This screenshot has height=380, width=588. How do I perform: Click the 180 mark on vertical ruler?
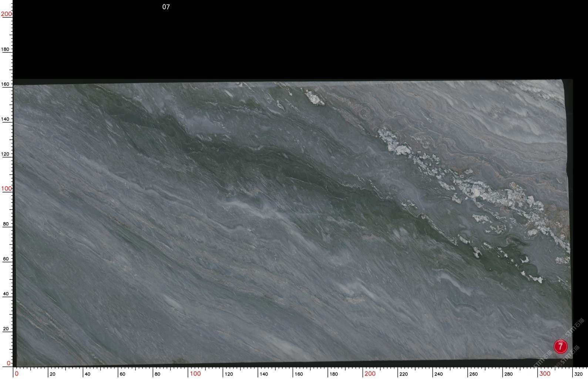click(x=5, y=49)
